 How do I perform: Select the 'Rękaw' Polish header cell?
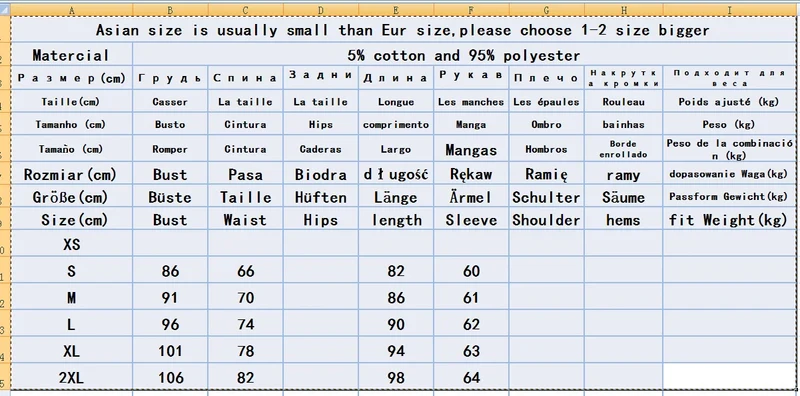[471, 174]
